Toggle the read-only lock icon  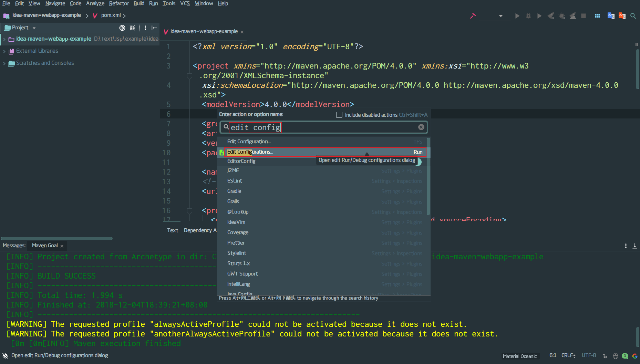point(605,356)
